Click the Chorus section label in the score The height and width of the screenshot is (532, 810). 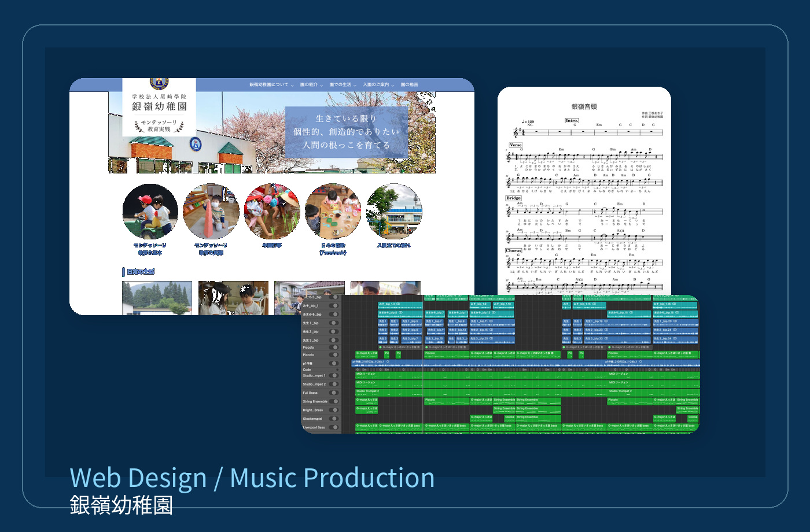(514, 251)
